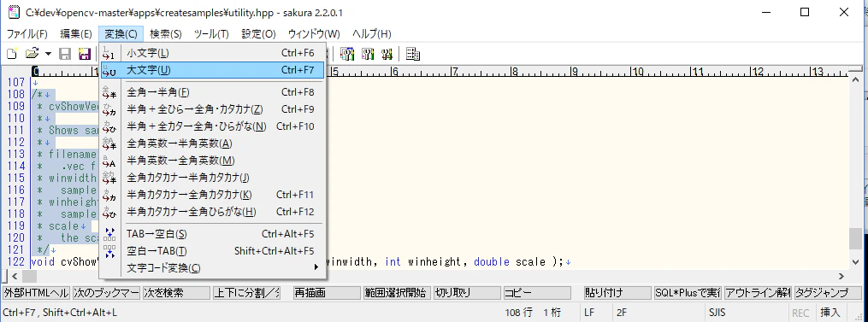Viewport: 868px width, 322px height.
Task: Open the common settings wrench icon
Action: click(x=387, y=54)
